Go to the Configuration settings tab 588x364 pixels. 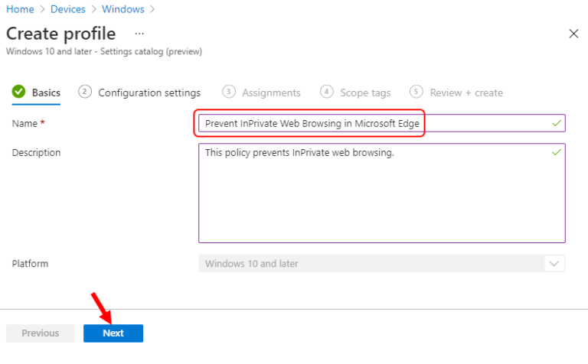click(x=149, y=93)
